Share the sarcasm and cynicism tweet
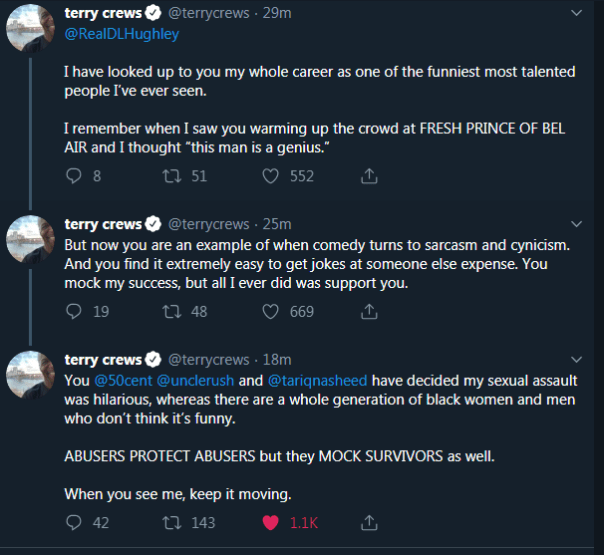The height and width of the screenshot is (555, 604). tap(368, 312)
